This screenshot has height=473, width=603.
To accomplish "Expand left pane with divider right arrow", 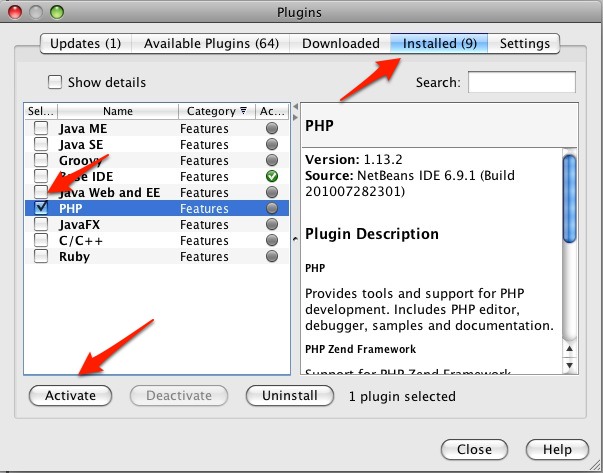I will (x=295, y=117).
